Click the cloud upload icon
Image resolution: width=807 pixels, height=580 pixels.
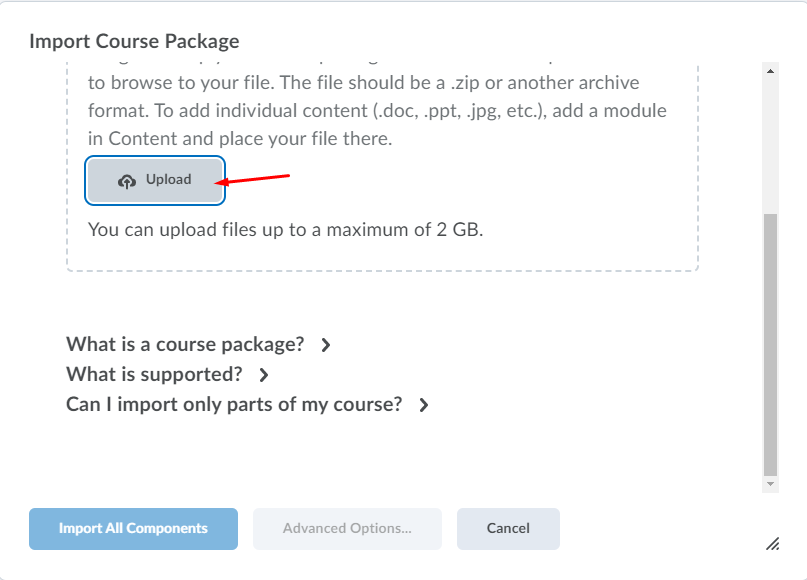[x=127, y=181]
